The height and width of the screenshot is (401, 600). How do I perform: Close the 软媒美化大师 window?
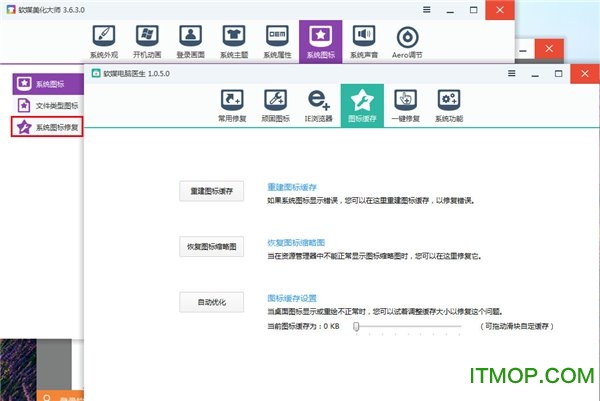click(500, 10)
